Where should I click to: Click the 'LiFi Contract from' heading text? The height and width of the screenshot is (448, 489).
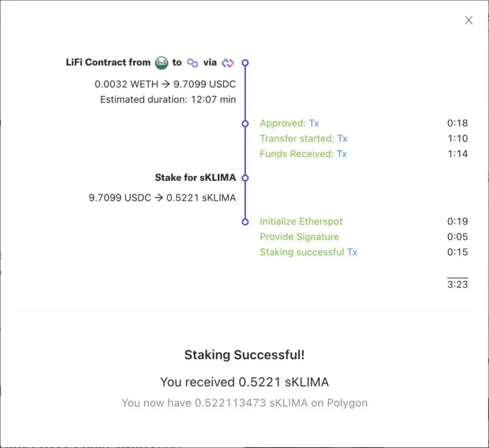108,63
